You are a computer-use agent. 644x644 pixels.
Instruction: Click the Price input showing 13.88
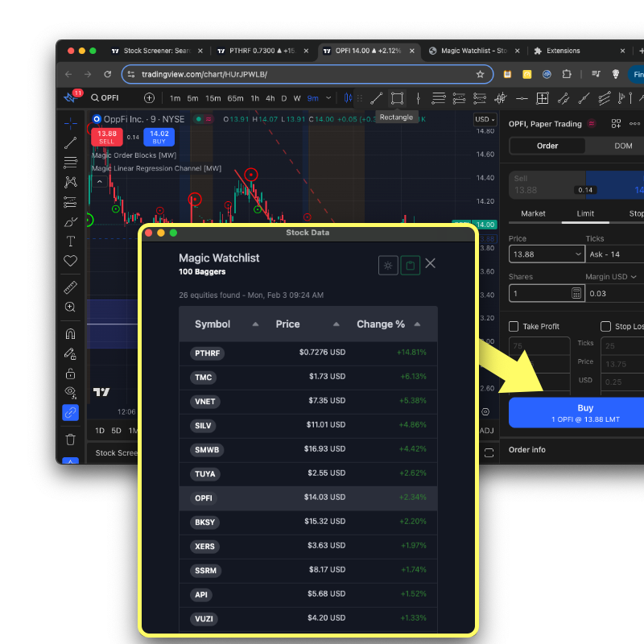(547, 254)
